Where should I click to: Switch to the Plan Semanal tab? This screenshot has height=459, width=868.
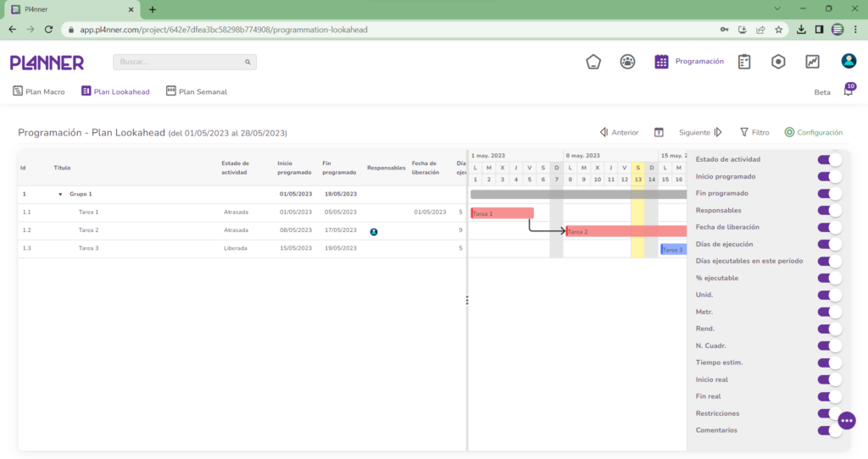coord(197,91)
